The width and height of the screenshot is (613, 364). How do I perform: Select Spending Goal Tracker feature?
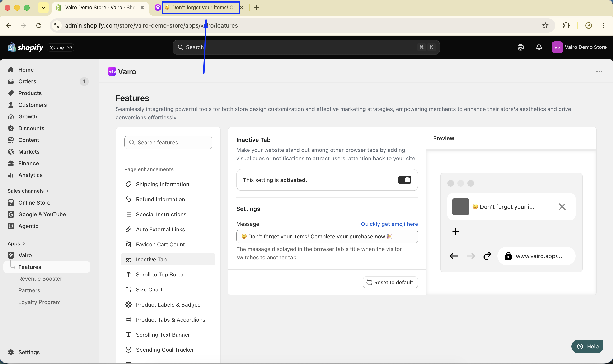(x=168, y=350)
